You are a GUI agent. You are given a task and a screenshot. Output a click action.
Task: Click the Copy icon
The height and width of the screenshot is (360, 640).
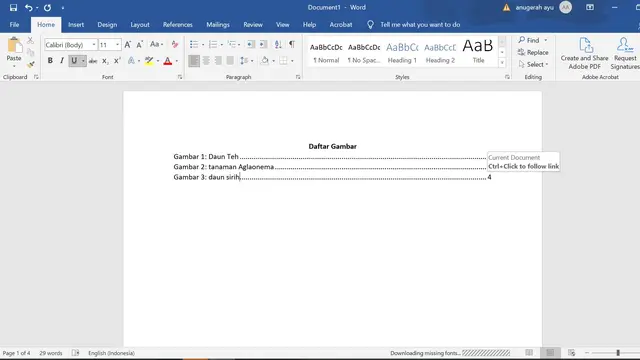tap(31, 52)
